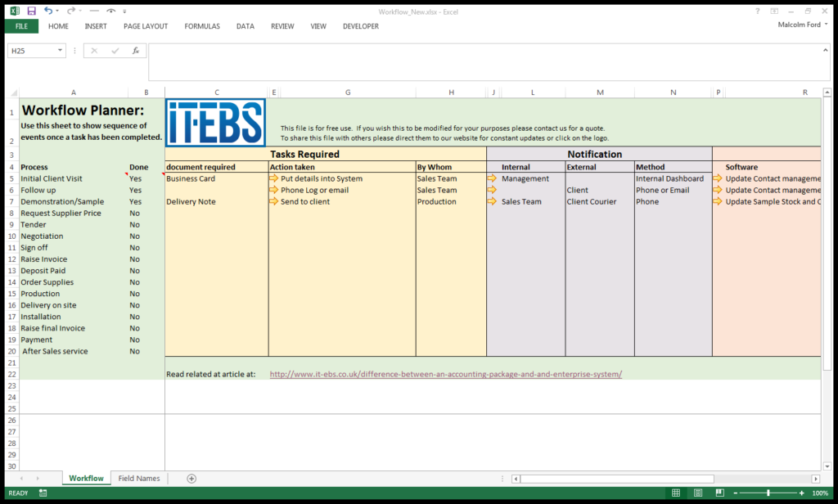Click arrow icon beside 'Send to client'
The width and height of the screenshot is (838, 504).
[273, 201]
